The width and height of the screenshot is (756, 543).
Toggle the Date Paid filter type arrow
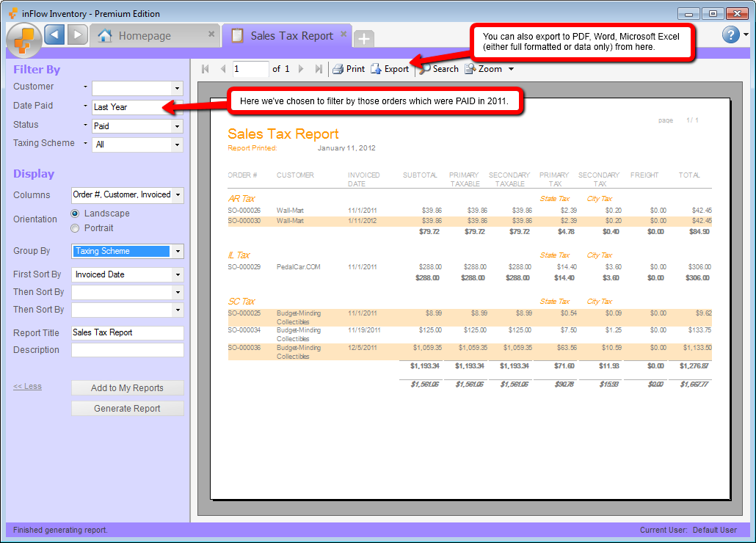[x=85, y=106]
